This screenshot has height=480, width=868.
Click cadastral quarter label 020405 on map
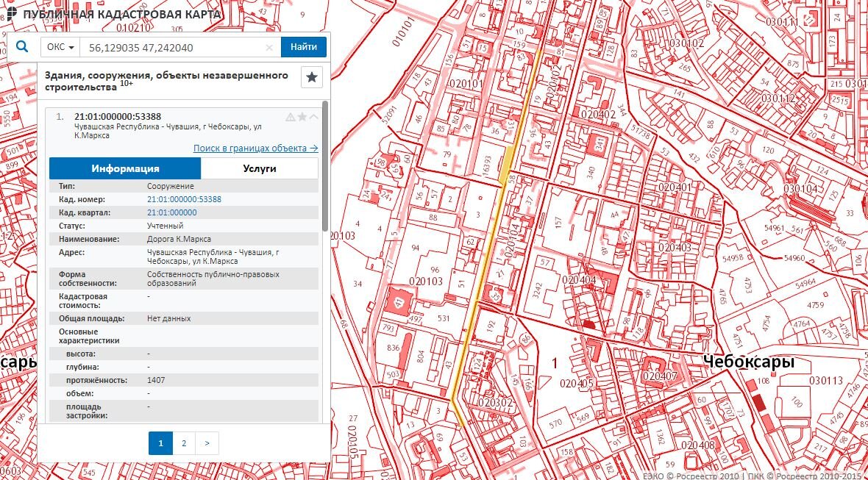tap(576, 383)
